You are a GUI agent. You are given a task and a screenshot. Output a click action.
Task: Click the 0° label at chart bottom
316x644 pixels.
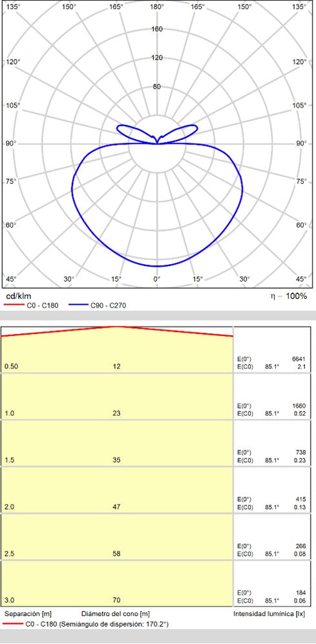pos(157,279)
